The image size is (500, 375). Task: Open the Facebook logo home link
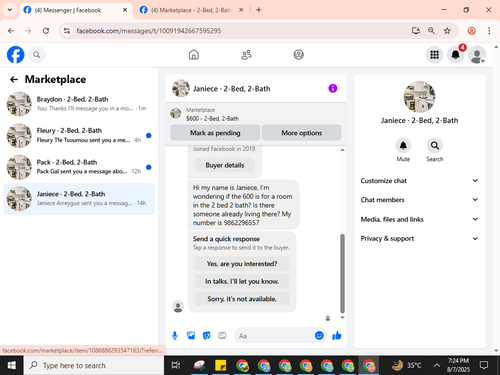pos(16,55)
